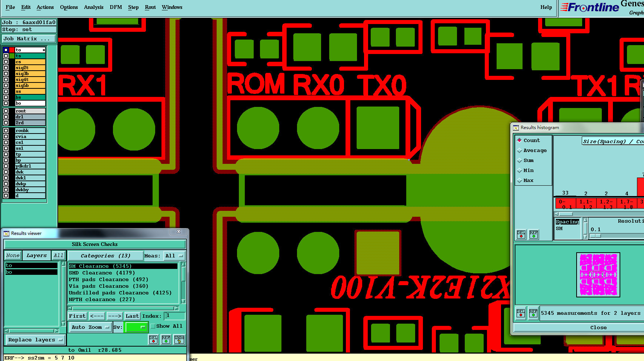Click upper DEL icon in Results histogram
This screenshot has height=361, width=644.
point(521,235)
